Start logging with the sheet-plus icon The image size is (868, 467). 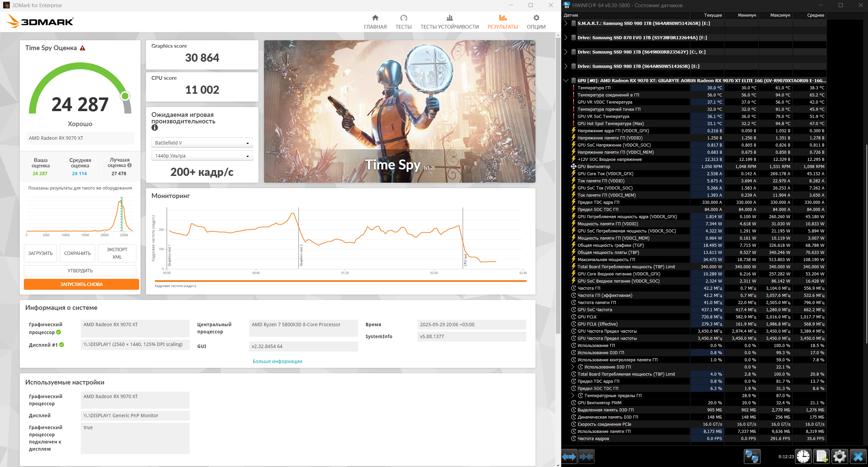click(x=822, y=456)
